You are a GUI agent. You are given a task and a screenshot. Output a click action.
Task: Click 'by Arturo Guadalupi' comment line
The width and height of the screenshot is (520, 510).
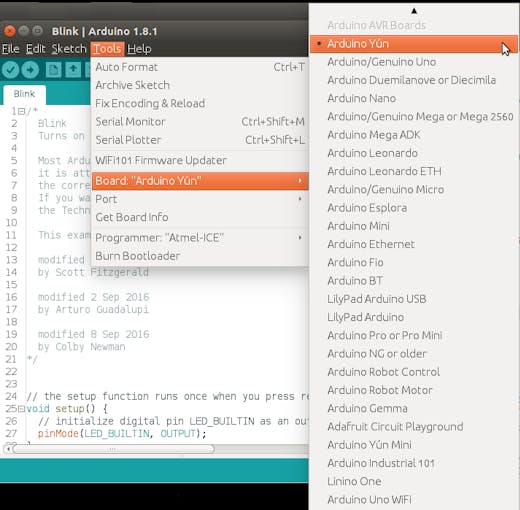click(x=93, y=310)
